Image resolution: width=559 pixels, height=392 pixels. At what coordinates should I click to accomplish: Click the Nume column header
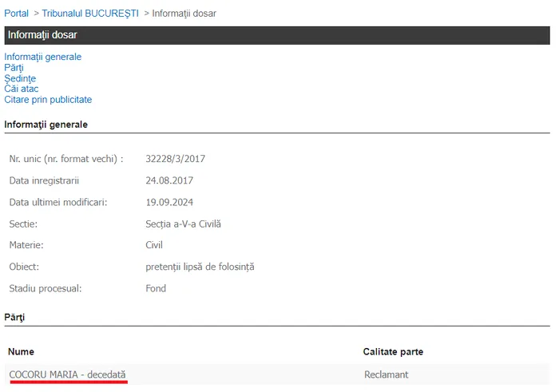(22, 351)
